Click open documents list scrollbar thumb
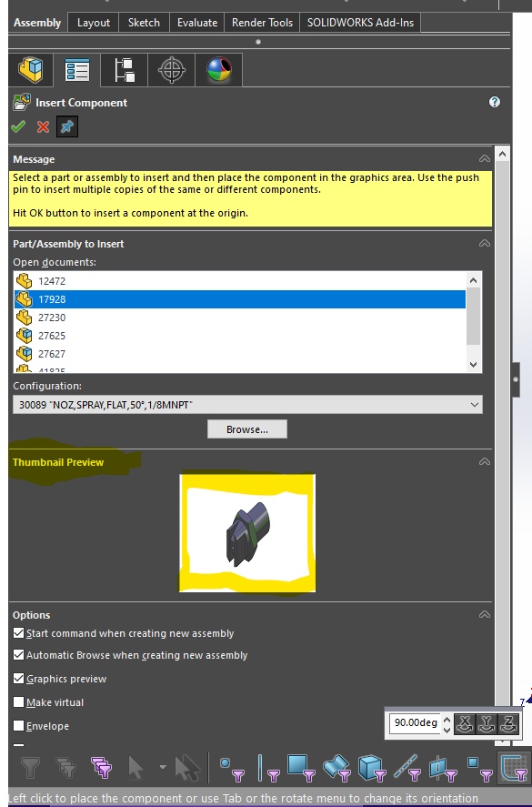This screenshot has height=807, width=532. coord(474,317)
